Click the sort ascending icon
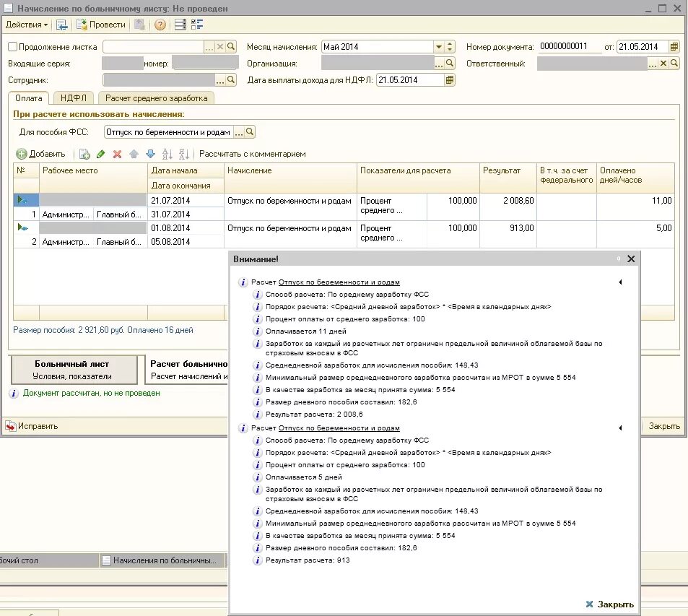688x616 pixels. pos(167,154)
